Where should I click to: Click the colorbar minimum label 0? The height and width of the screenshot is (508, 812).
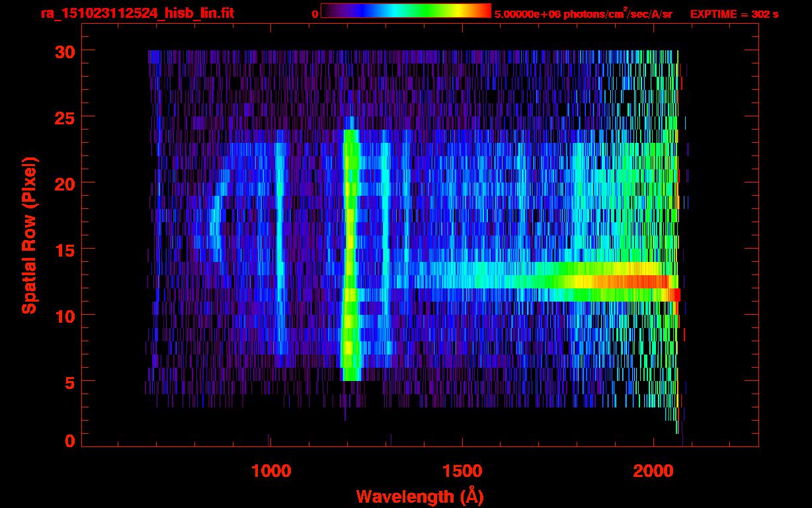[315, 14]
